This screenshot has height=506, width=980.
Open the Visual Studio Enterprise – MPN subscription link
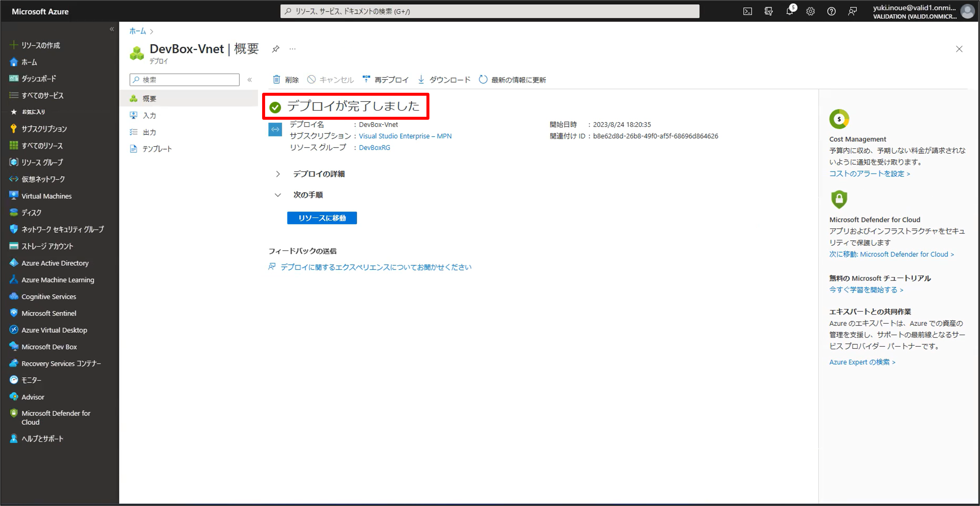click(405, 136)
